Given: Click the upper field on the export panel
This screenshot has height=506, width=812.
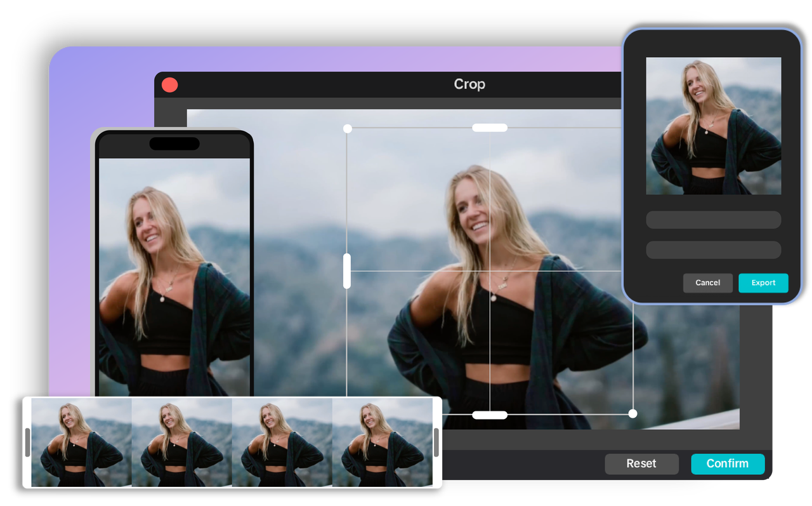Looking at the screenshot, I should (713, 220).
